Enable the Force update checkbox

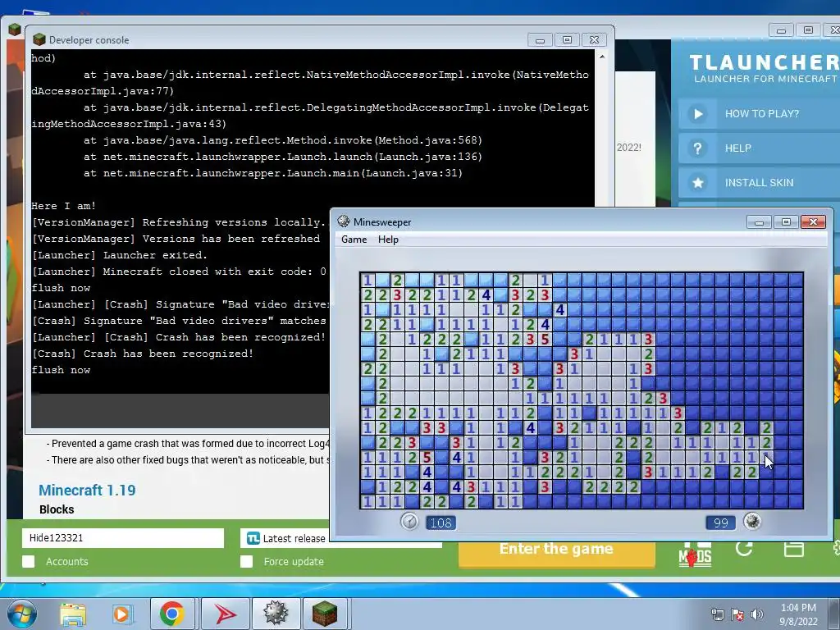tap(246, 561)
